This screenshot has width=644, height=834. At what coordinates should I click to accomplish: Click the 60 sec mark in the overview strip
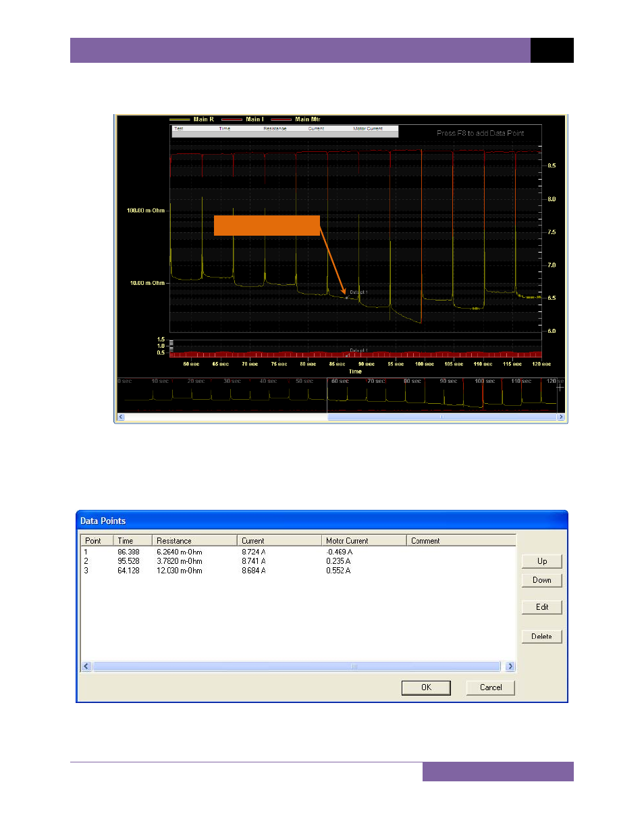tap(340, 382)
